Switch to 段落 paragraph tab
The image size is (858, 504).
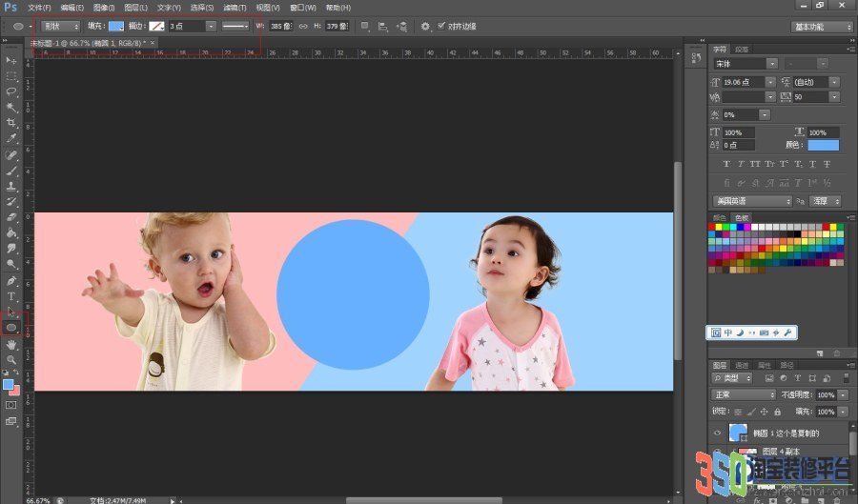[742, 50]
